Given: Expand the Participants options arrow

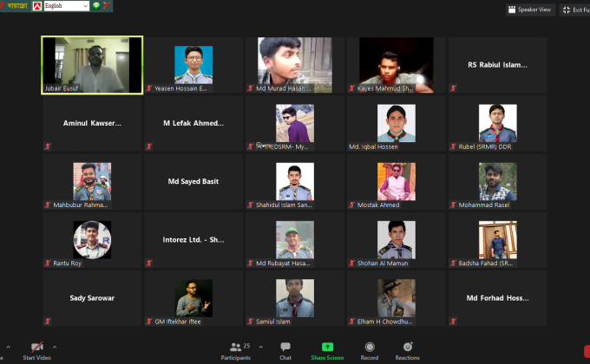Looking at the screenshot, I should click(257, 346).
